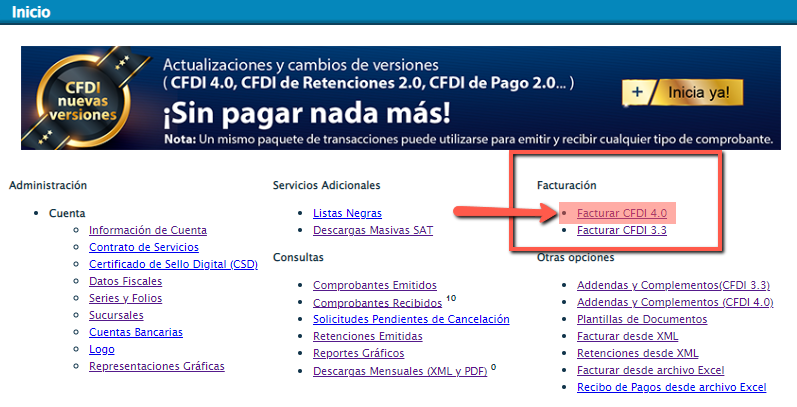The width and height of the screenshot is (797, 407).
Task: Open Plantillas de Documentos
Action: coord(642,319)
